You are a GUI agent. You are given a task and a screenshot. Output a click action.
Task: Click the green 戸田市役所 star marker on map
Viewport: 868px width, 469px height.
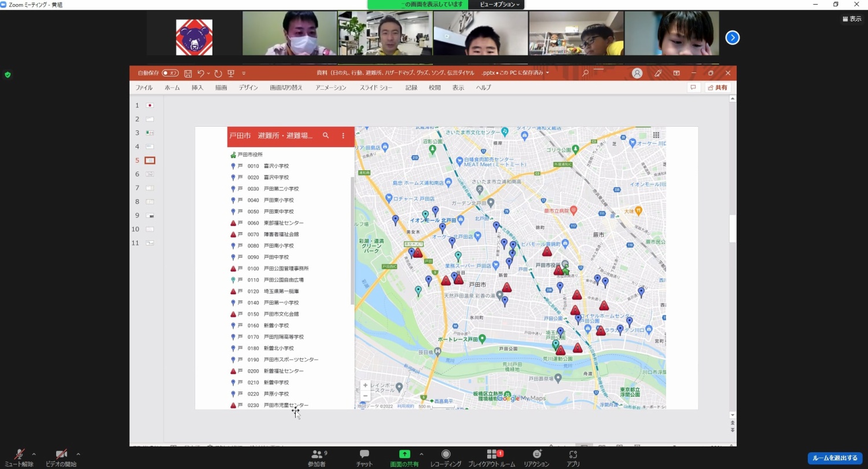coord(566,272)
